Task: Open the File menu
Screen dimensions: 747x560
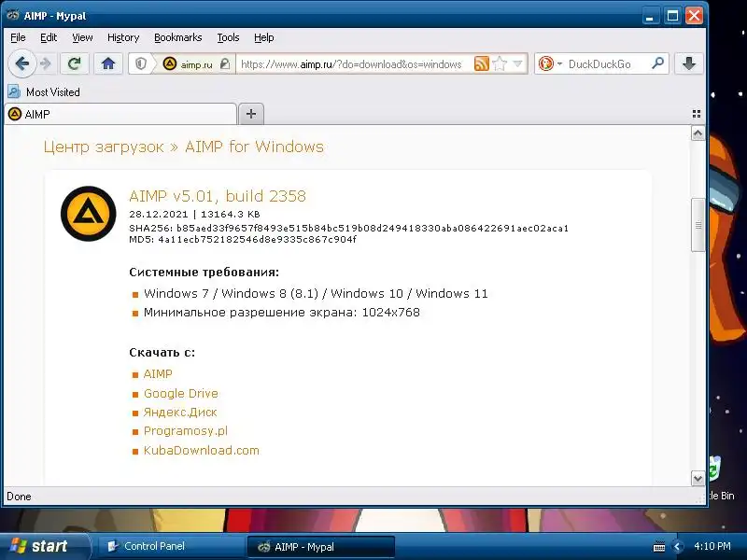Action: point(18,37)
